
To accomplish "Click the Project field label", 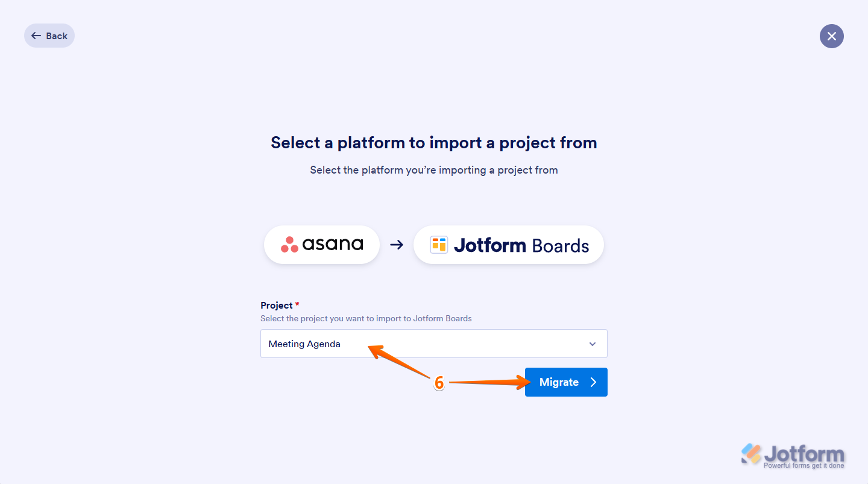I will 277,306.
